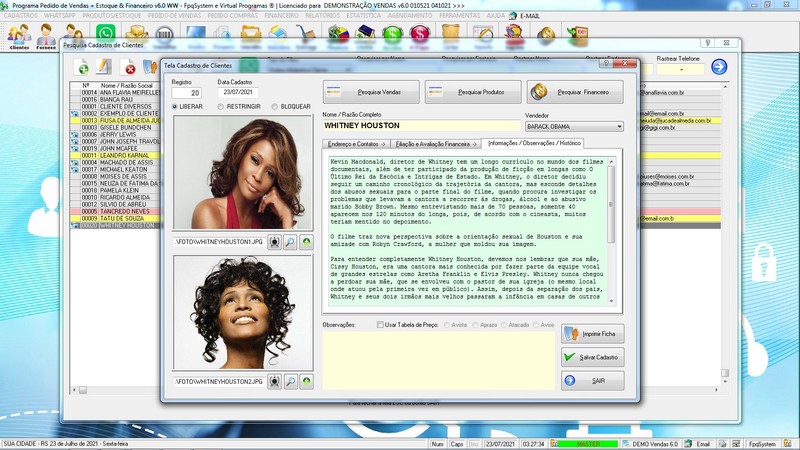Click the green exit sign toolbar icon

coord(578,36)
